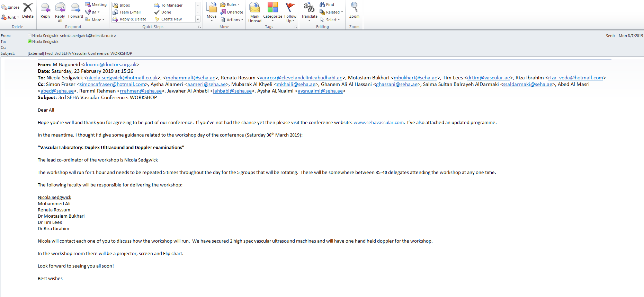Send message to OneNote
The height and width of the screenshot is (297, 644).
point(232,12)
